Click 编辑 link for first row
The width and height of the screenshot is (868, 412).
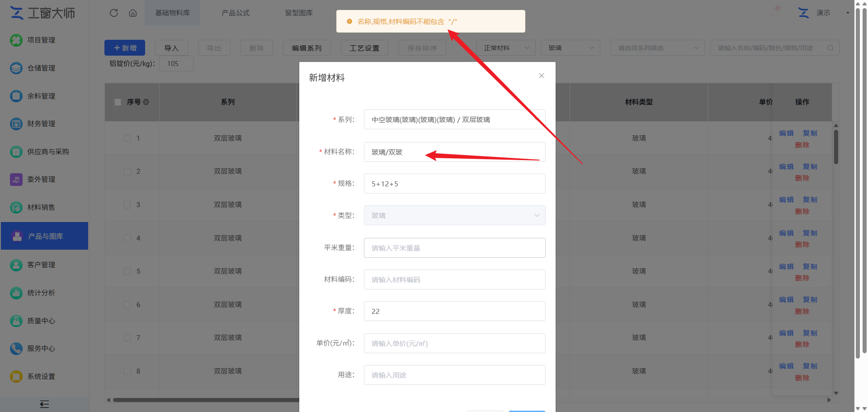[x=786, y=133]
